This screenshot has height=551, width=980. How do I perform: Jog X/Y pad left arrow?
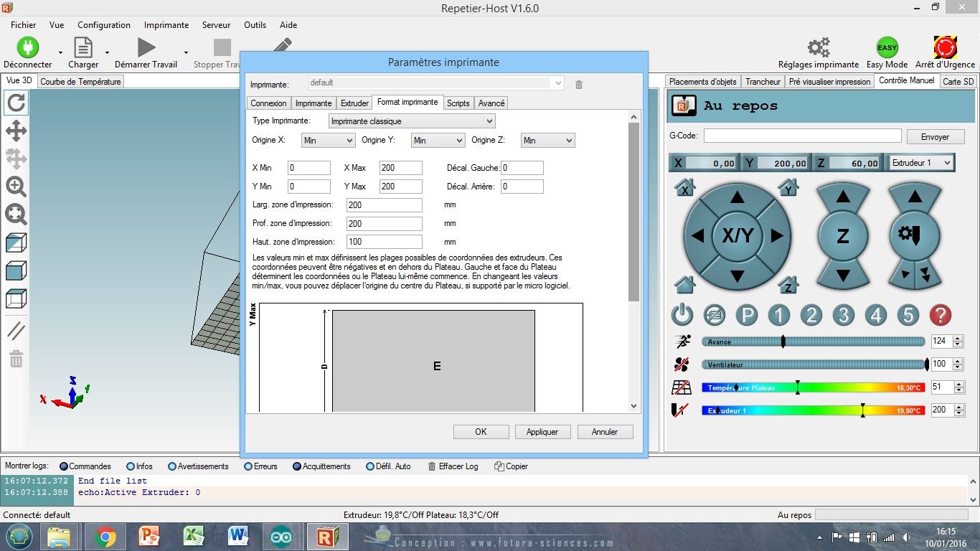[x=697, y=235]
